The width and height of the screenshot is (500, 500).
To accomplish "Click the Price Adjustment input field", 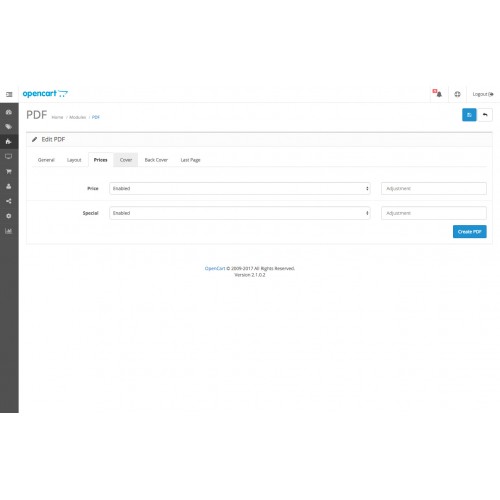I will click(x=434, y=188).
